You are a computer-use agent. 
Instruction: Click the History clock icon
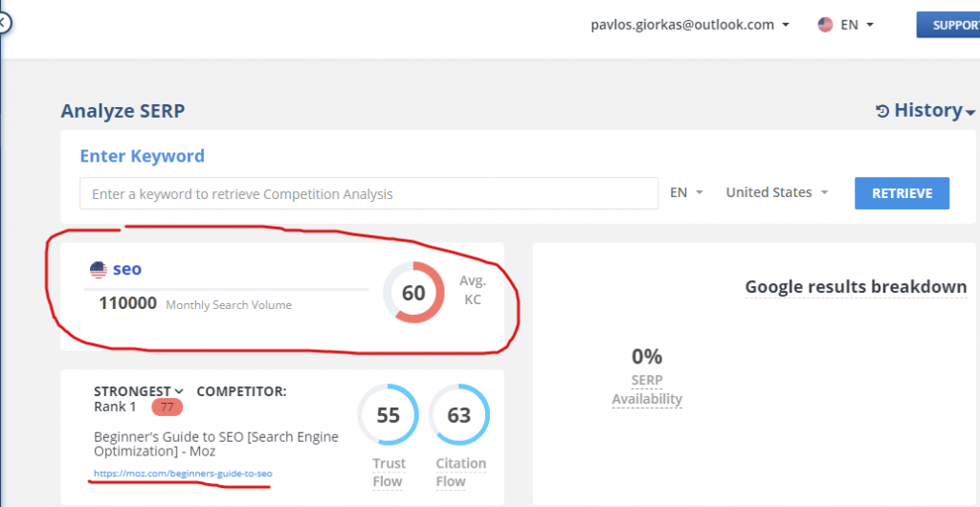pyautogui.click(x=882, y=112)
